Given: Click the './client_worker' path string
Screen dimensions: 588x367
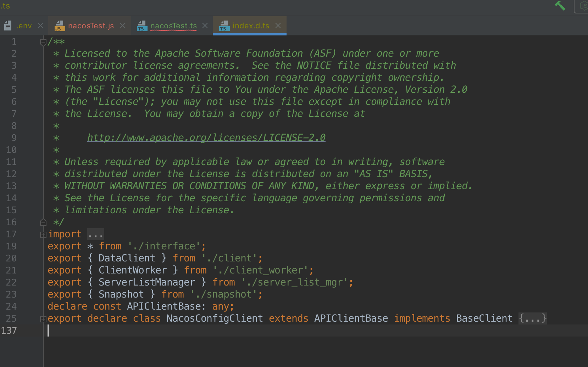Looking at the screenshot, I should coord(260,270).
